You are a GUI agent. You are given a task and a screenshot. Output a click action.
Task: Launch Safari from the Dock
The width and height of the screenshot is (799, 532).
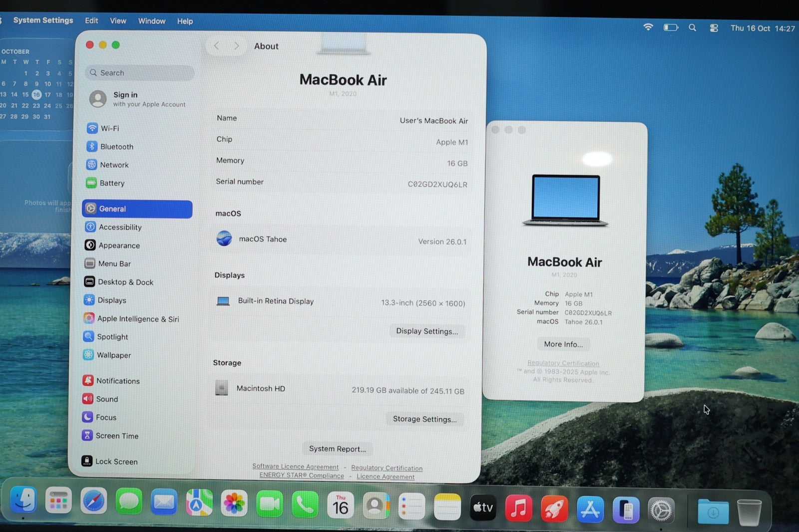pos(94,502)
